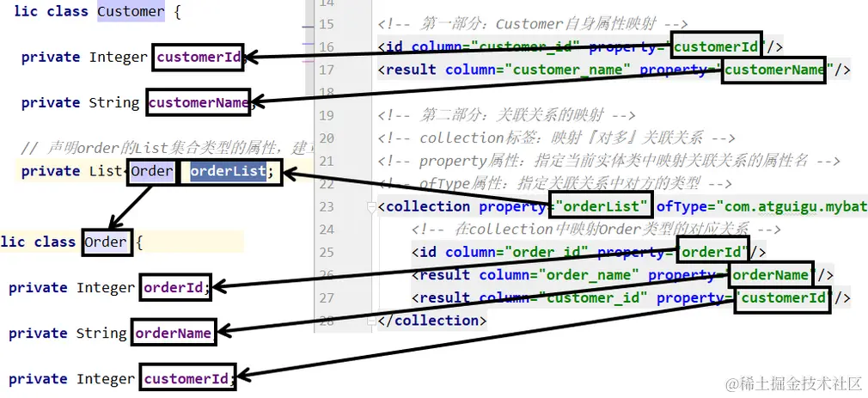Click the ofType attribute value on line 23
The width and height of the screenshot is (868, 398).
792,206
